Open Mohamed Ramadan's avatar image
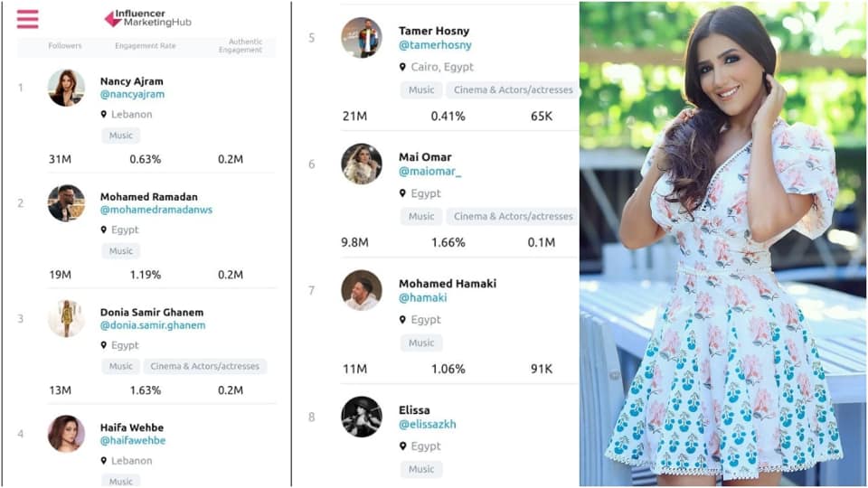Screen dimensions: 868x488 point(66,203)
